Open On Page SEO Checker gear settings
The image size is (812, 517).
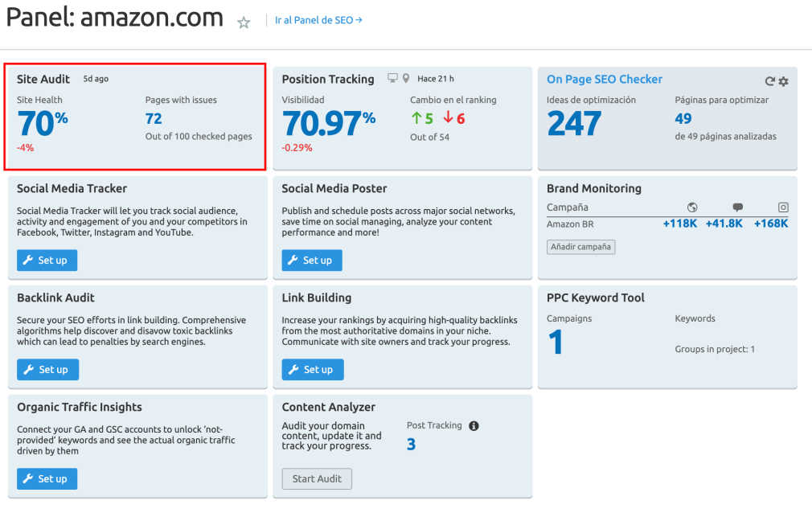(x=784, y=81)
